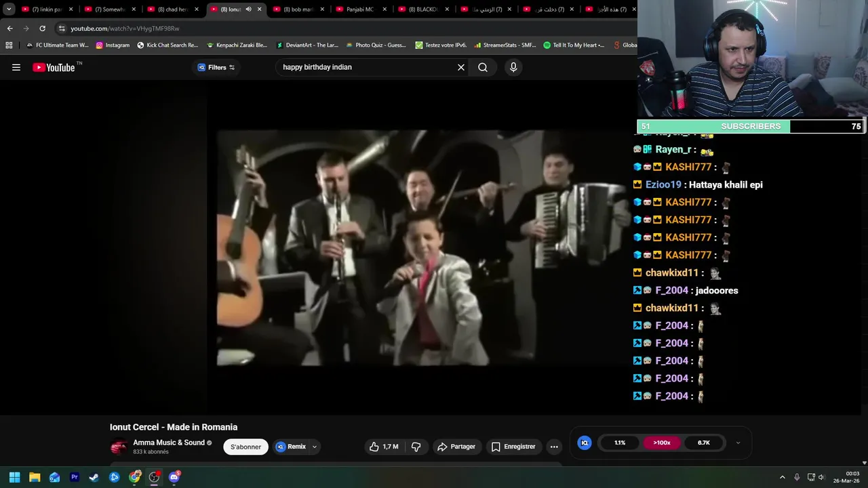Open the Photo Quiz bookmark
The height and width of the screenshot is (488, 868).
(x=376, y=45)
